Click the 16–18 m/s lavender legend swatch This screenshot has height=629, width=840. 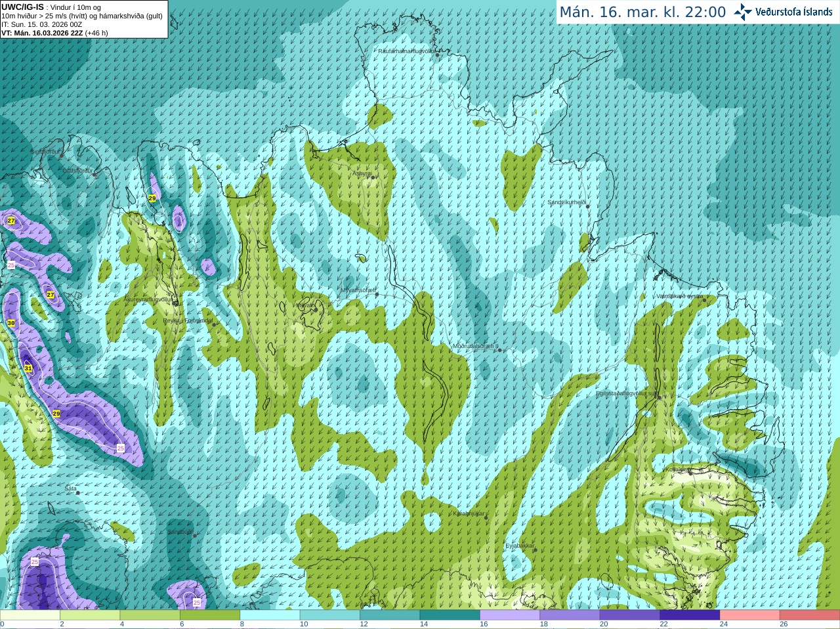pyautogui.click(x=510, y=615)
